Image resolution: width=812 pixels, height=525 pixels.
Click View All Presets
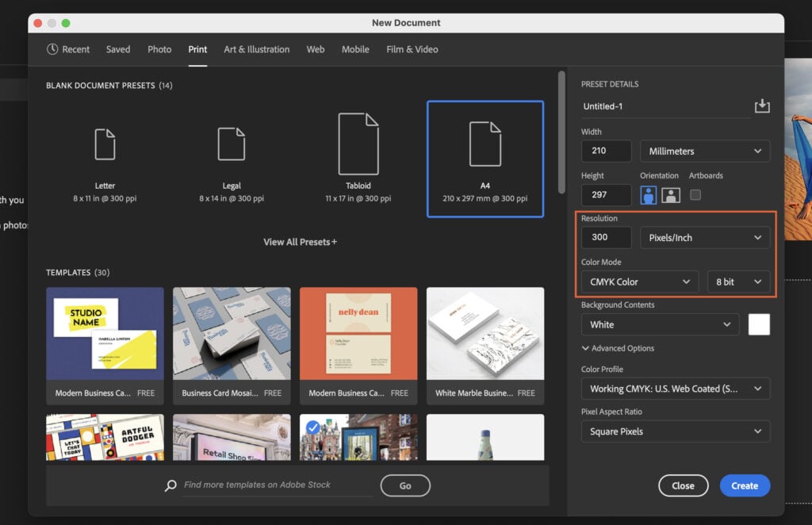(x=300, y=242)
